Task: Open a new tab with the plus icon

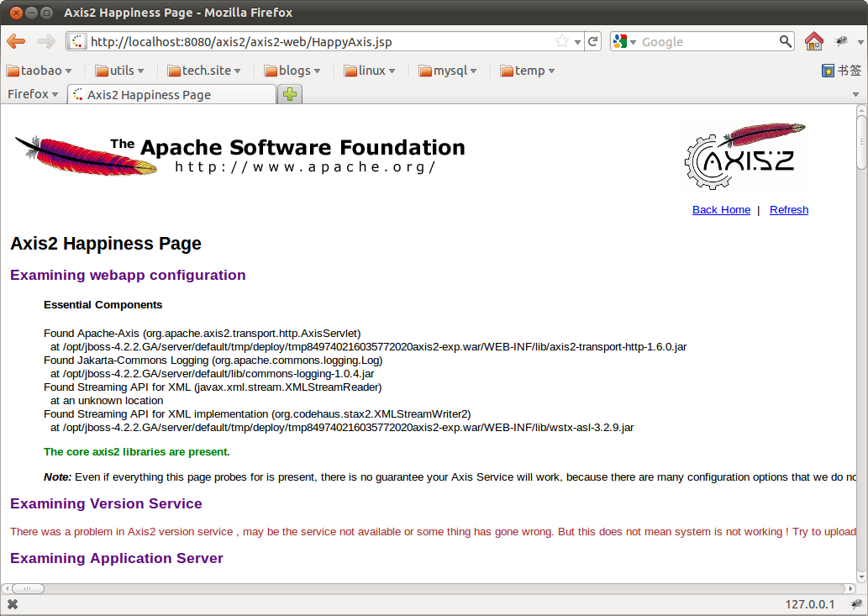Action: 290,94
